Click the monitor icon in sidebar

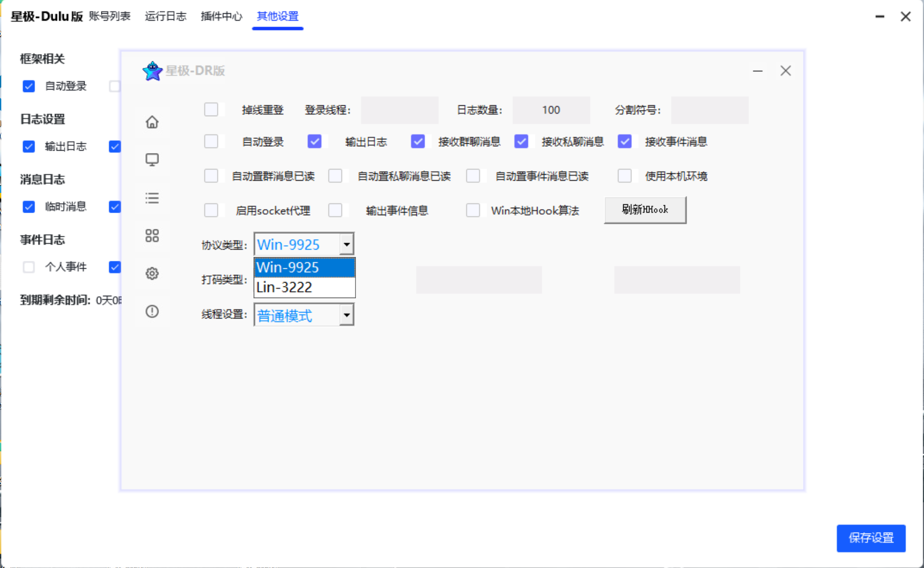tap(152, 159)
